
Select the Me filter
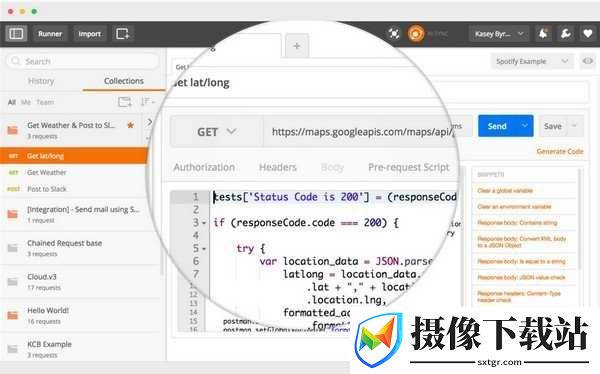[x=26, y=102]
